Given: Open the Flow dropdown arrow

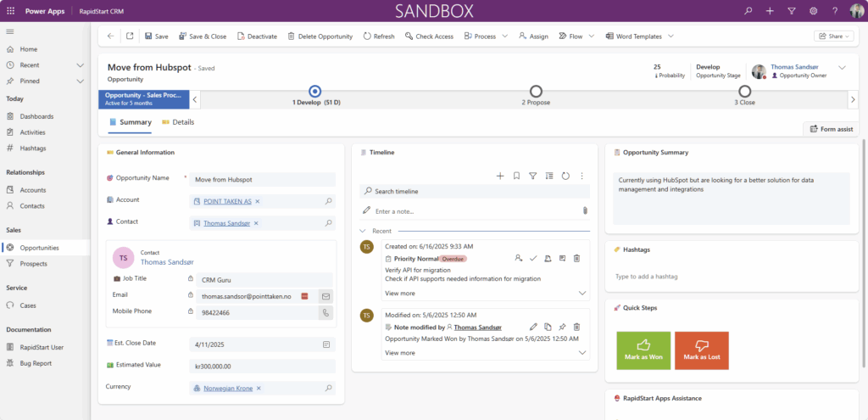Looking at the screenshot, I should 591,36.
